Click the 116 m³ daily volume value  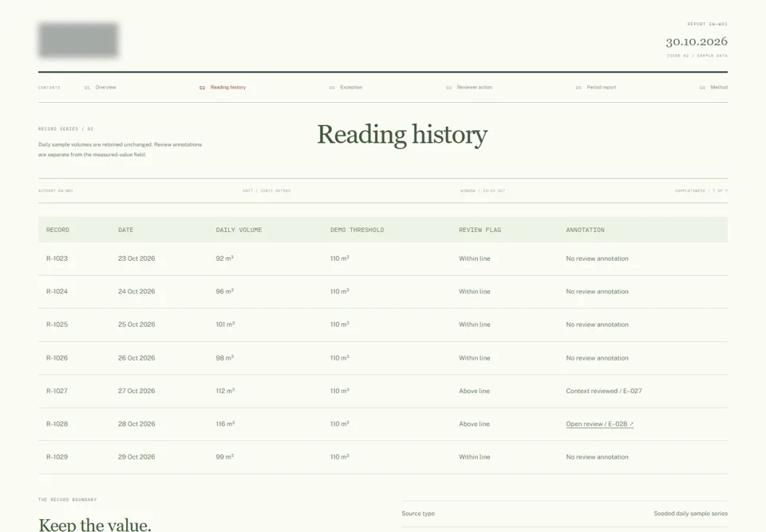[225, 424]
